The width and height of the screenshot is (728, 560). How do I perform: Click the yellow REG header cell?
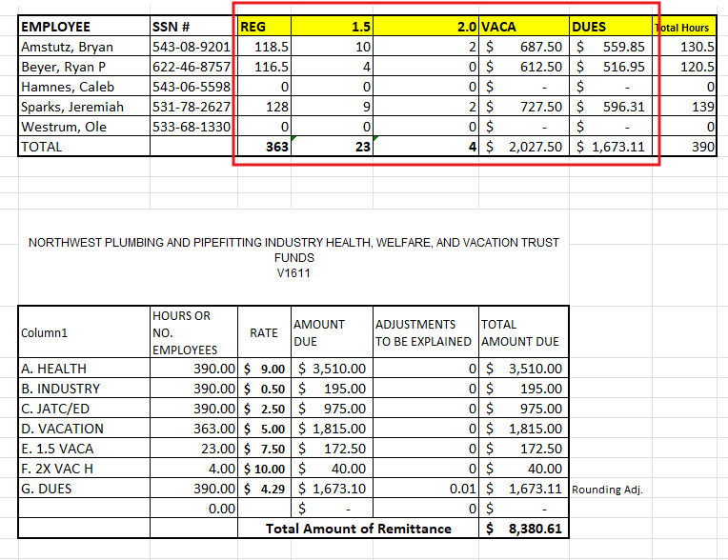click(264, 26)
